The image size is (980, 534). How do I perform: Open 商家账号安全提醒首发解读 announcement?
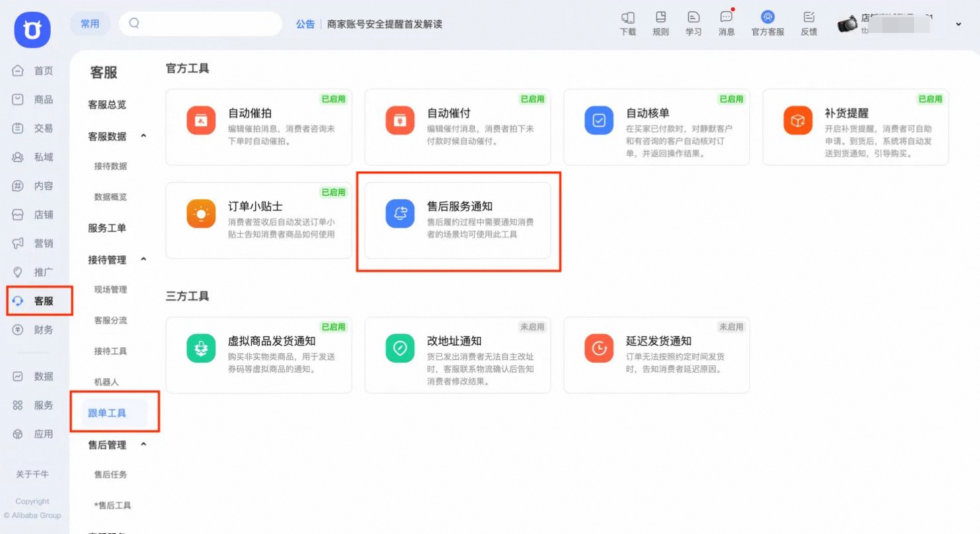(384, 24)
